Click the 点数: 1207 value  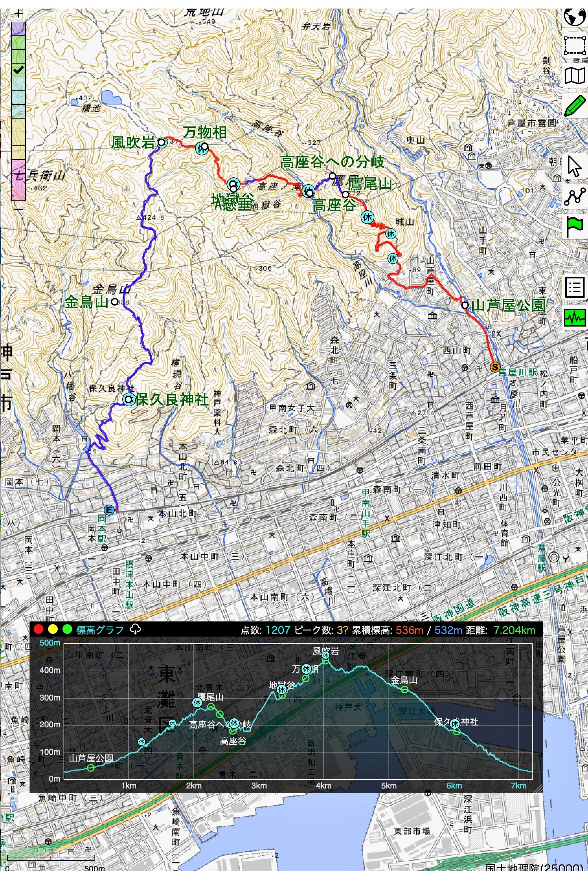click(x=278, y=630)
